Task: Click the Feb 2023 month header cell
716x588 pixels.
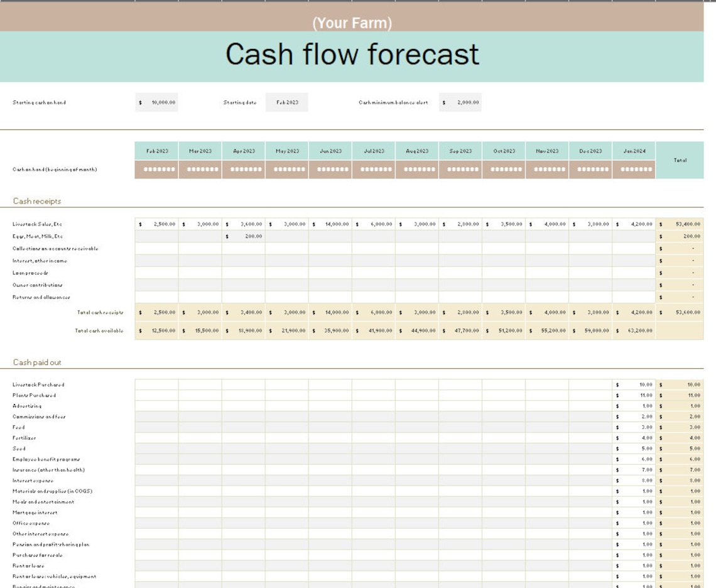Action: coord(157,151)
